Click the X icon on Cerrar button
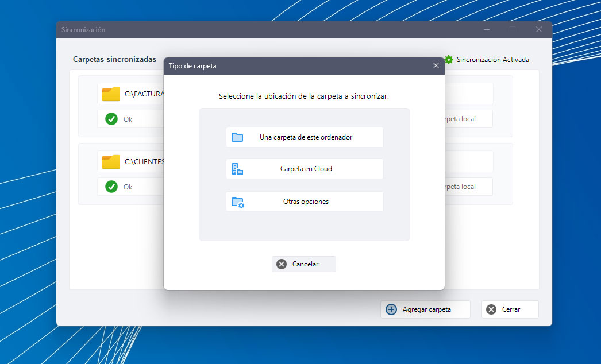601x364 pixels. 491,309
